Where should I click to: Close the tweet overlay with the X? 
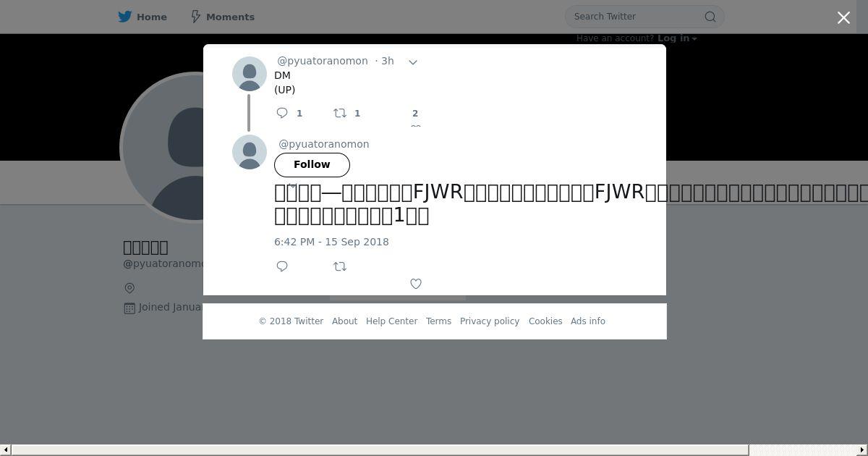coord(843,18)
